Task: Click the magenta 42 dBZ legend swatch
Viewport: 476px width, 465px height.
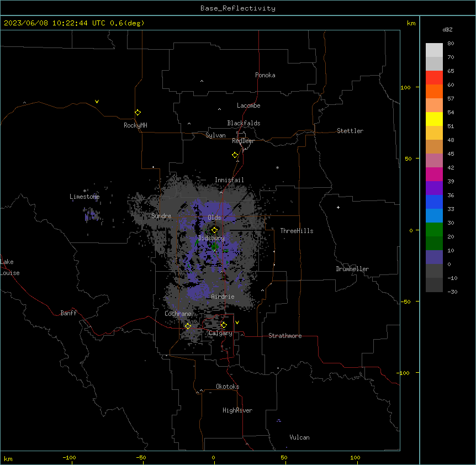Action: tap(434, 174)
